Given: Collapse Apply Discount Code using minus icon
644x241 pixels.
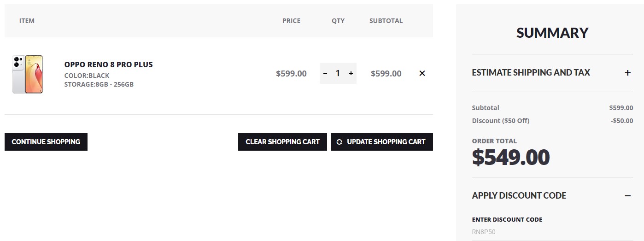Looking at the screenshot, I should coord(627,196).
